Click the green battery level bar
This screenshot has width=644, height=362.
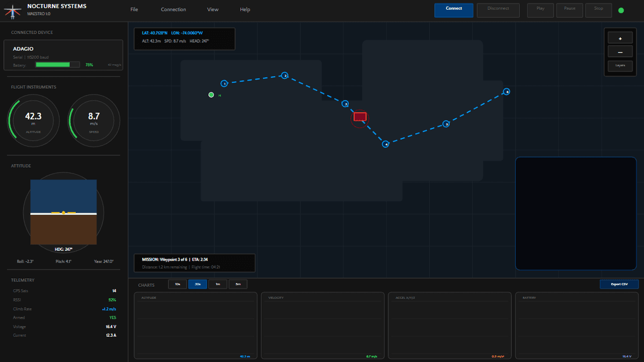[53, 64]
